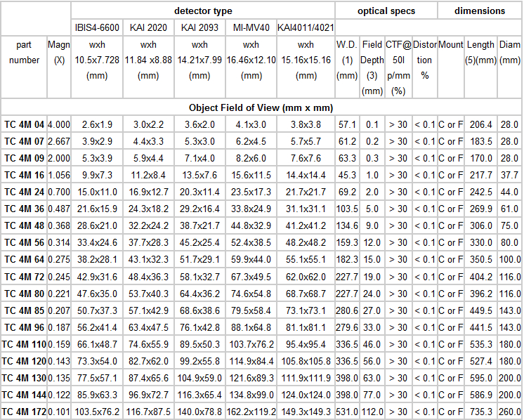
Task: Select the TC 4M 172 part number
Action: coord(24,411)
